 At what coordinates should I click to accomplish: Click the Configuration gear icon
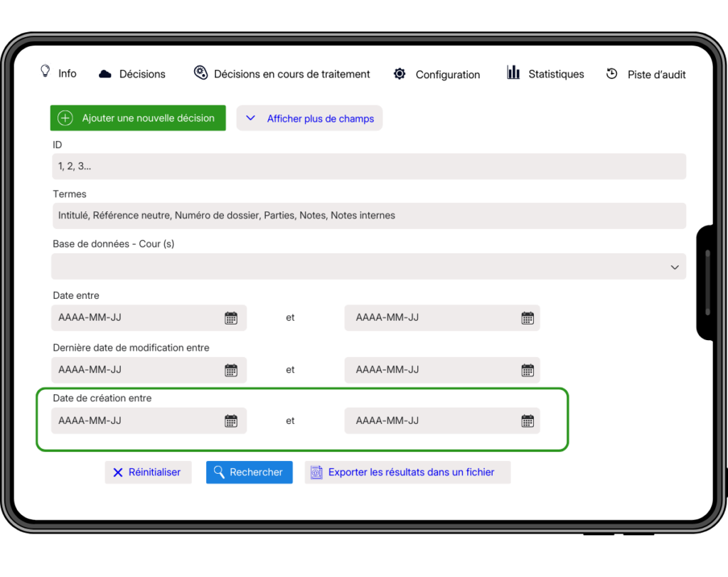400,74
